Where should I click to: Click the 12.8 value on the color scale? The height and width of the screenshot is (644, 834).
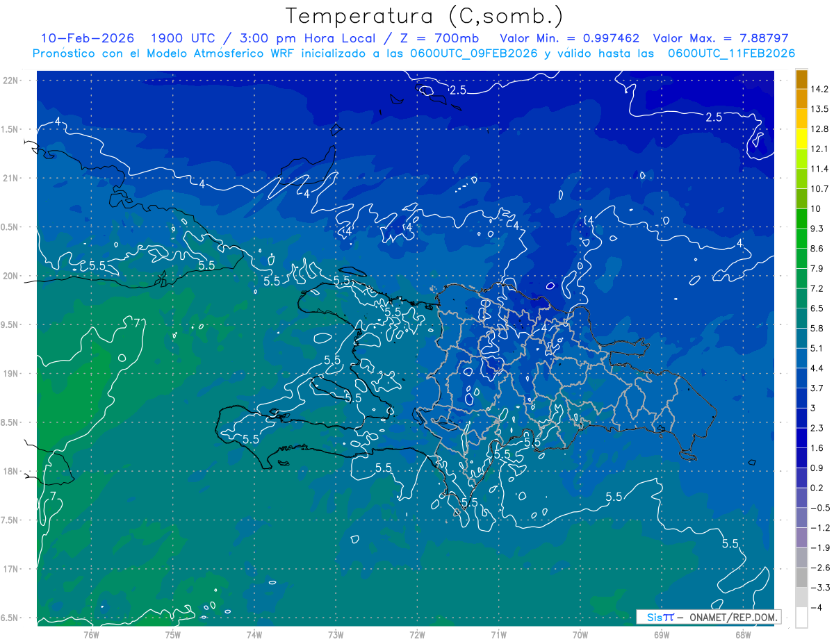point(820,129)
